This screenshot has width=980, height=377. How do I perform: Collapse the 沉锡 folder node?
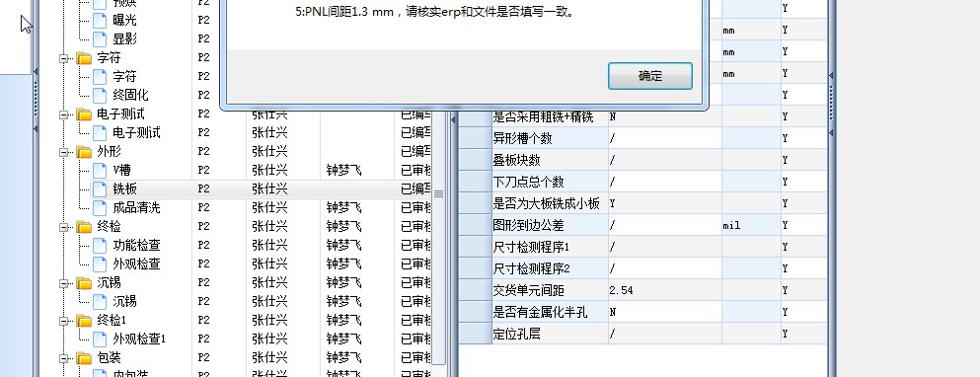tap(63, 283)
